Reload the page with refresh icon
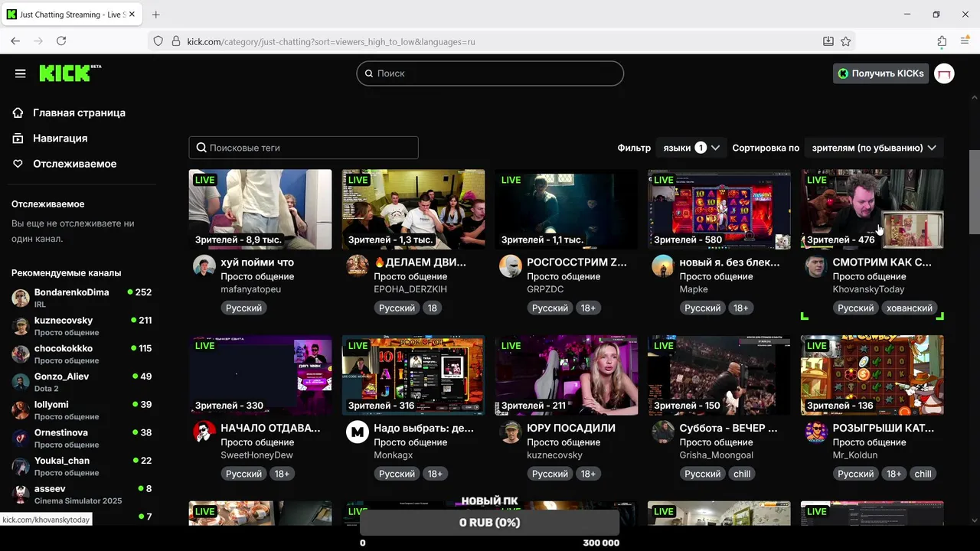Screen dimensions: 980x551 click(x=61, y=41)
